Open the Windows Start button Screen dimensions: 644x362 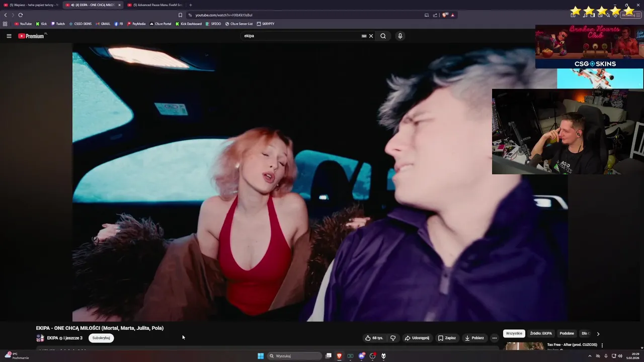click(261, 356)
